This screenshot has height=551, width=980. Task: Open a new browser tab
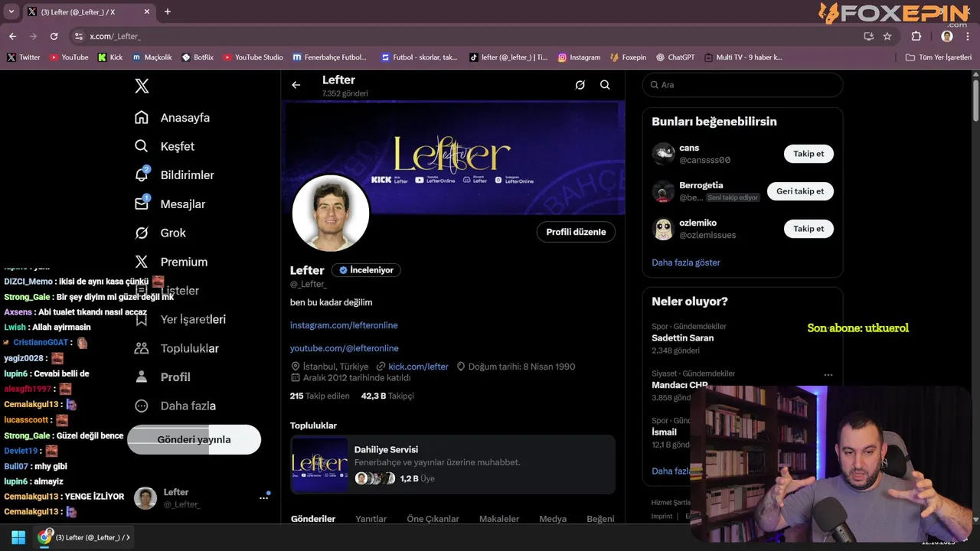pyautogui.click(x=168, y=11)
